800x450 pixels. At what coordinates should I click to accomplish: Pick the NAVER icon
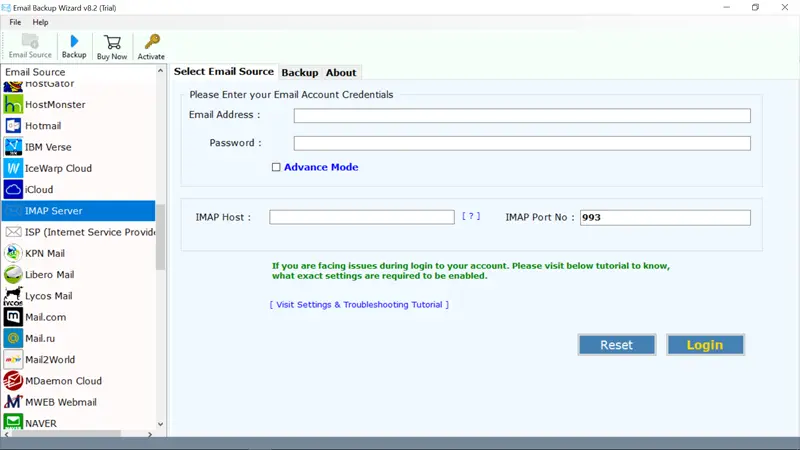tap(13, 422)
